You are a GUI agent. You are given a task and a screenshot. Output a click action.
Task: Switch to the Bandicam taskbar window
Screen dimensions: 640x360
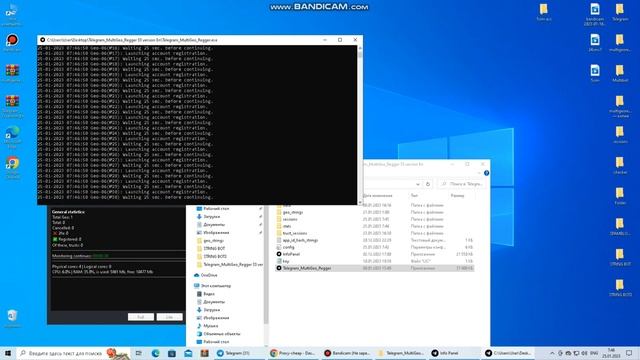347,353
